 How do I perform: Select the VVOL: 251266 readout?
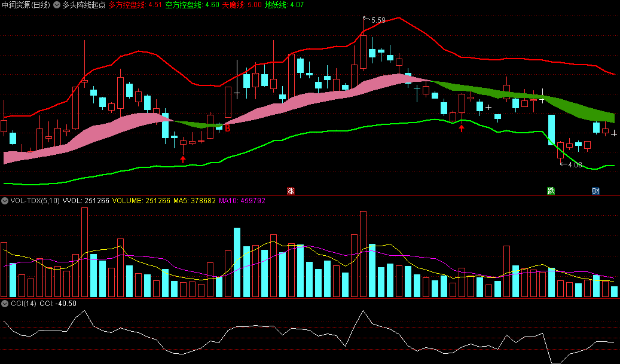click(x=86, y=201)
